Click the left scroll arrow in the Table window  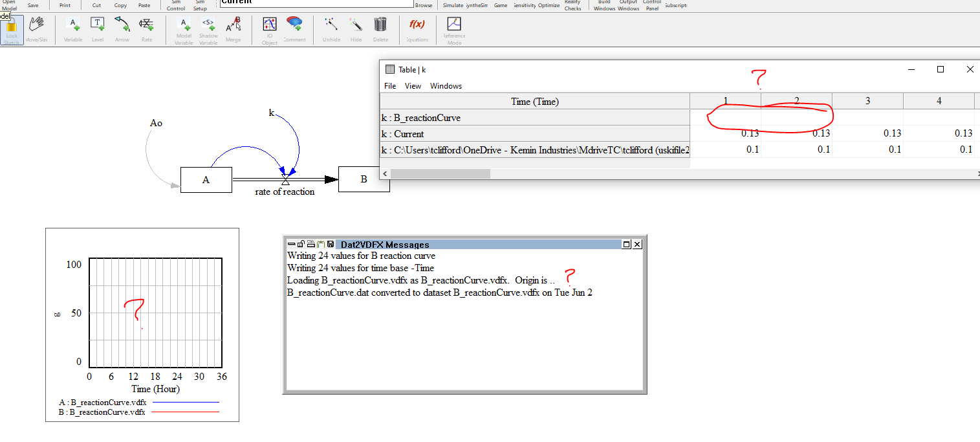(384, 173)
